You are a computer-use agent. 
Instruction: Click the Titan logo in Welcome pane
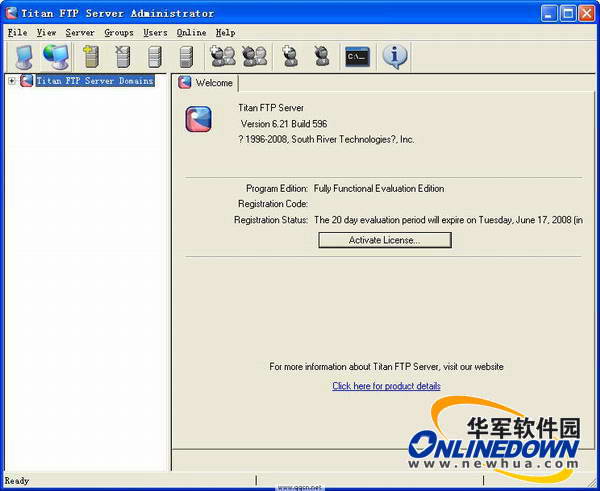click(198, 119)
